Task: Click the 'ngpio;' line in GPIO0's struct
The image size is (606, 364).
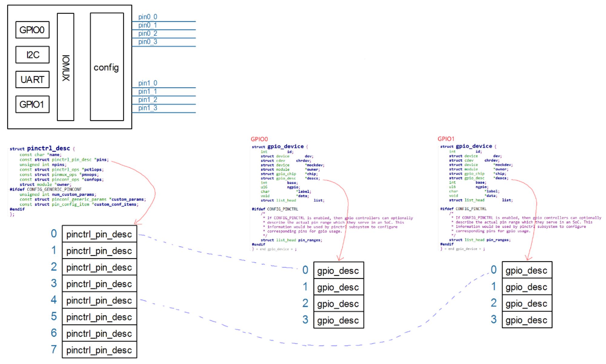Action: click(280, 187)
